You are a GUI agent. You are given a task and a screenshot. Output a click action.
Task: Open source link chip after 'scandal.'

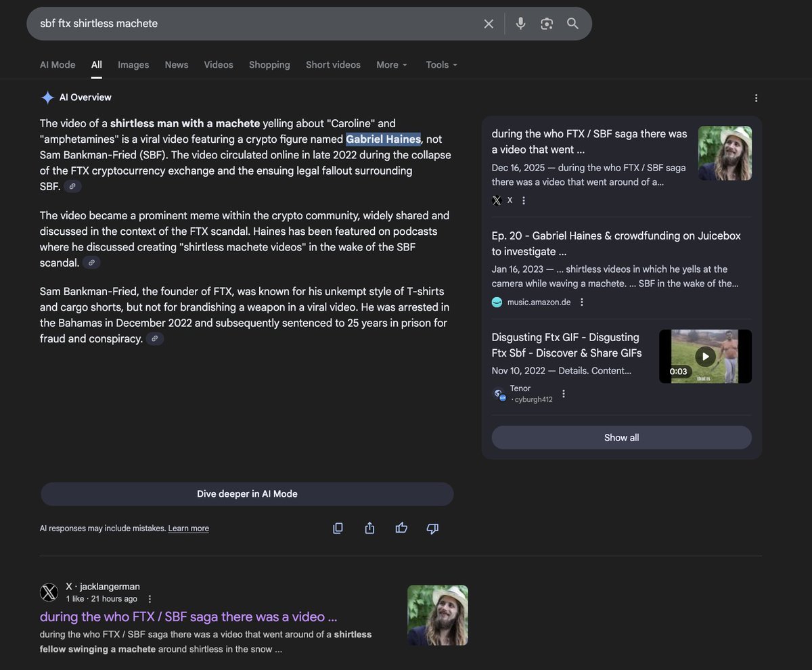click(91, 263)
